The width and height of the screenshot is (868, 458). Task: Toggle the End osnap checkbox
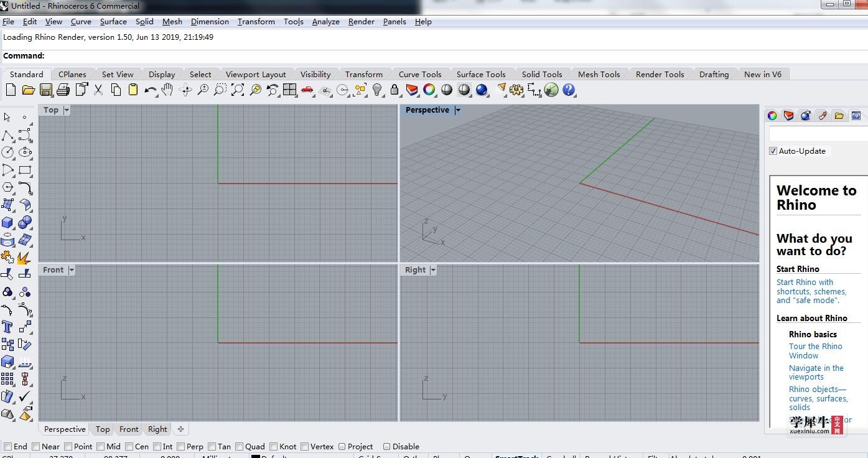(8, 446)
